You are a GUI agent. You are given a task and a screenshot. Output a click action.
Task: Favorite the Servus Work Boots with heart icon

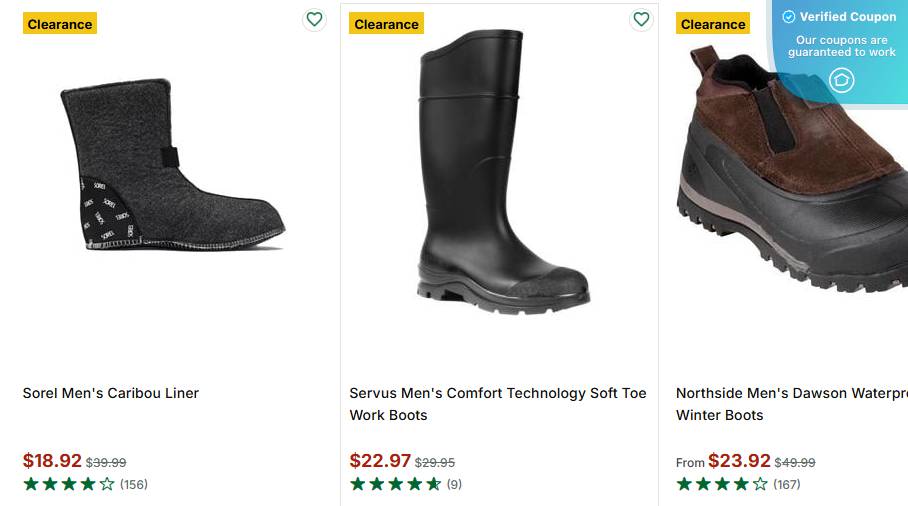tap(641, 19)
